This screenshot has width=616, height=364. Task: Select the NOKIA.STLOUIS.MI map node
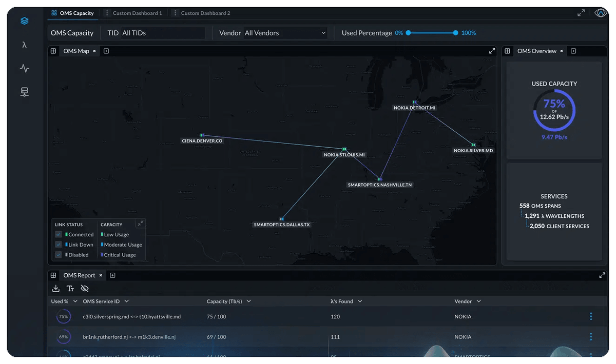tap(344, 149)
